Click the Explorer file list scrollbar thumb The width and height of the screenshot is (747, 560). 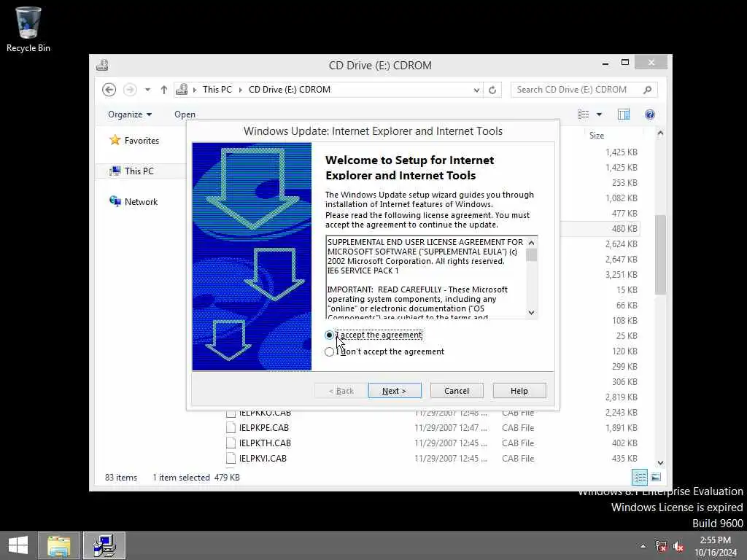coord(660,254)
